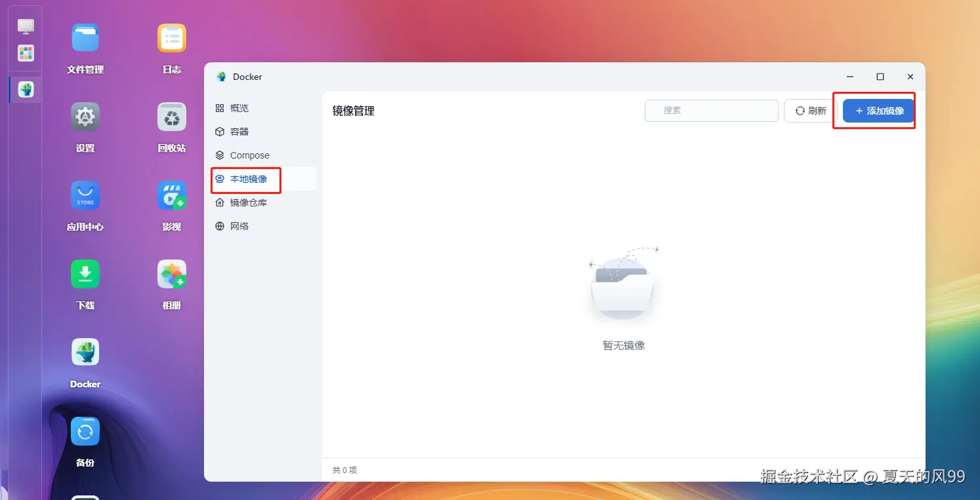Launch the 设置 gear icon
The width and height of the screenshot is (980, 500).
coord(85,117)
